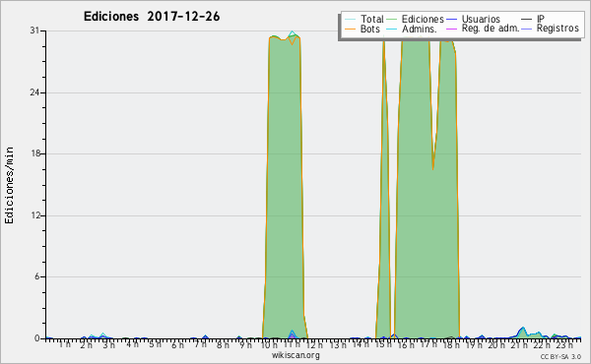Screen dimensions: 591x364
Task: Click the '12 h' time axis label
Action: tap(314, 344)
